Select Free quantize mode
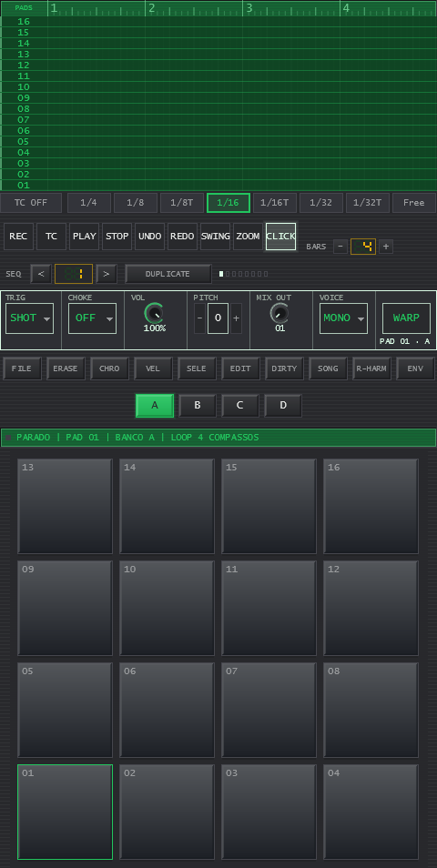The width and height of the screenshot is (437, 868). tap(413, 203)
